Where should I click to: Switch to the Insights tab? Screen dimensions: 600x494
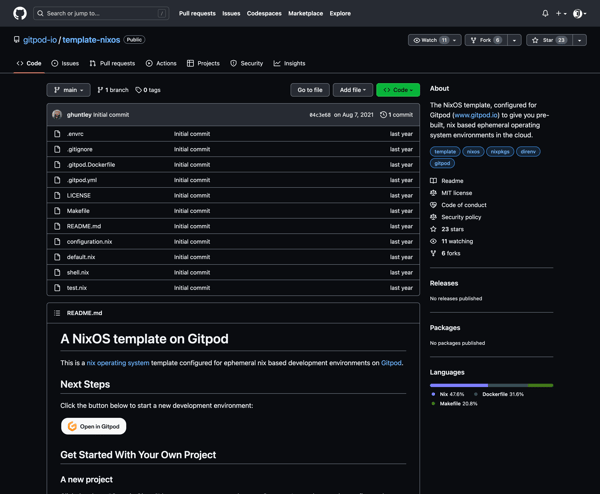(x=289, y=64)
